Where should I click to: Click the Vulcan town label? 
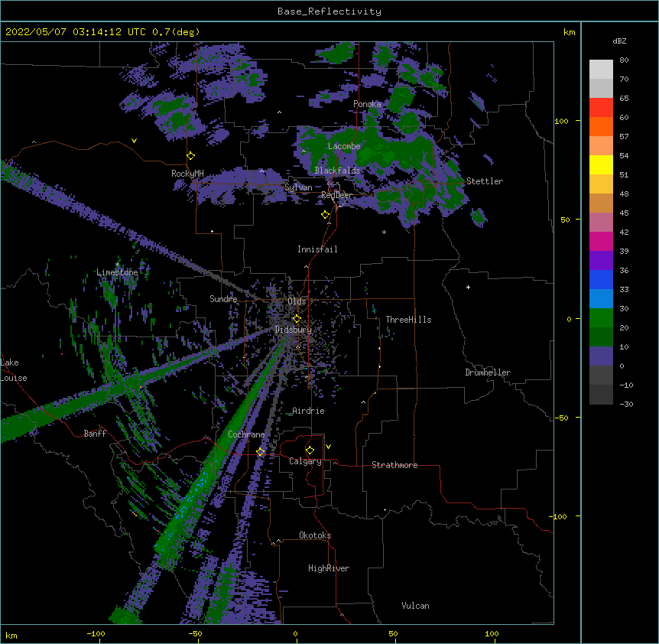(415, 606)
